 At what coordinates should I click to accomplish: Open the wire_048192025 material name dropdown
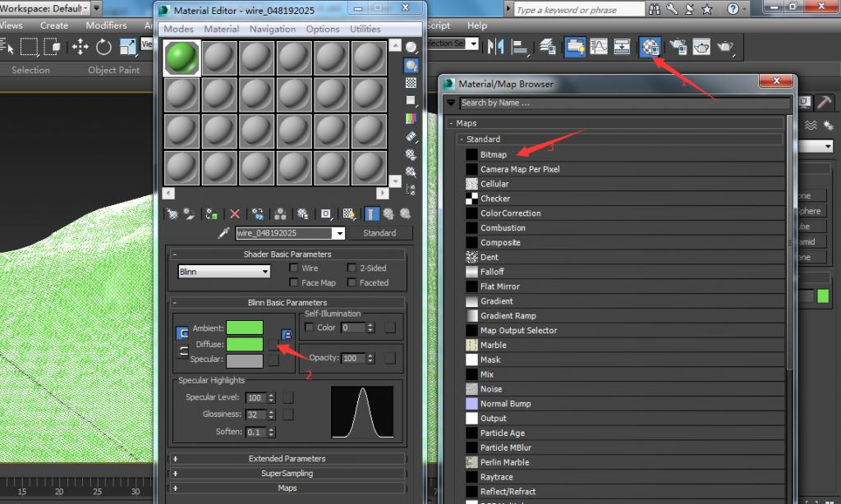coord(340,233)
